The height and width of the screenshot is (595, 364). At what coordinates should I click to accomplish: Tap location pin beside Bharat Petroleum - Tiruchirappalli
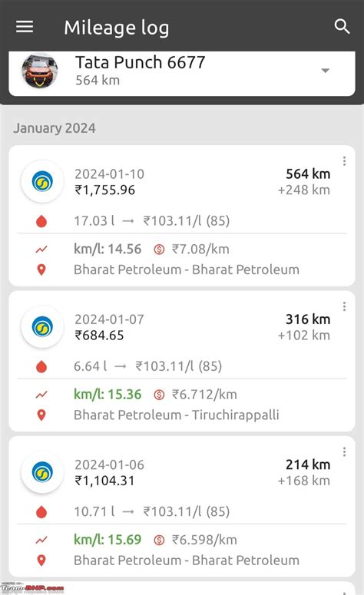[41, 415]
